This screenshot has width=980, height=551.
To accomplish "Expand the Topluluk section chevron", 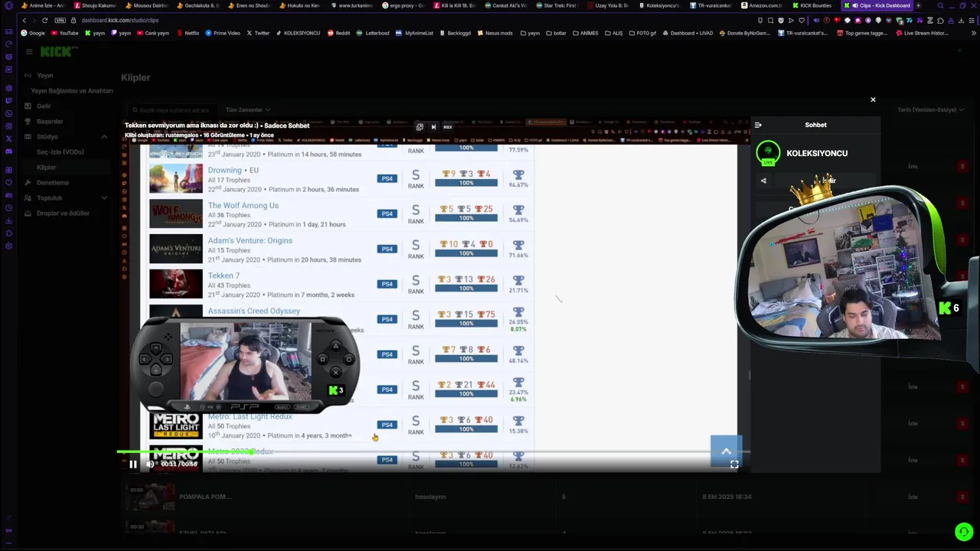I will coord(104,198).
